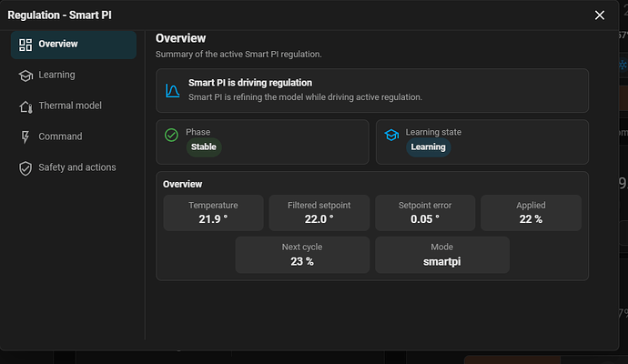The height and width of the screenshot is (364, 628).
Task: Click the 'Phase' label
Action: click(198, 132)
